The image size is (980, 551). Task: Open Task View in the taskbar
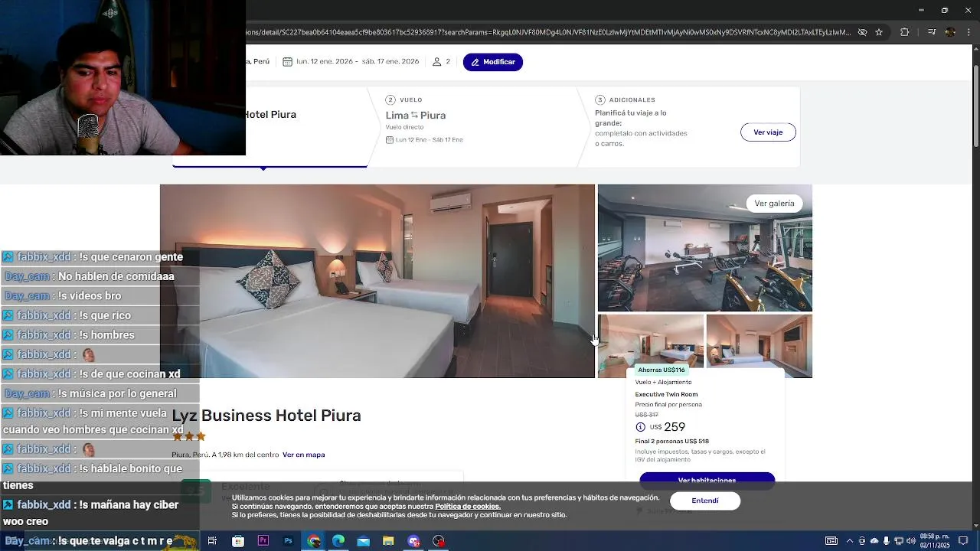coord(212,541)
